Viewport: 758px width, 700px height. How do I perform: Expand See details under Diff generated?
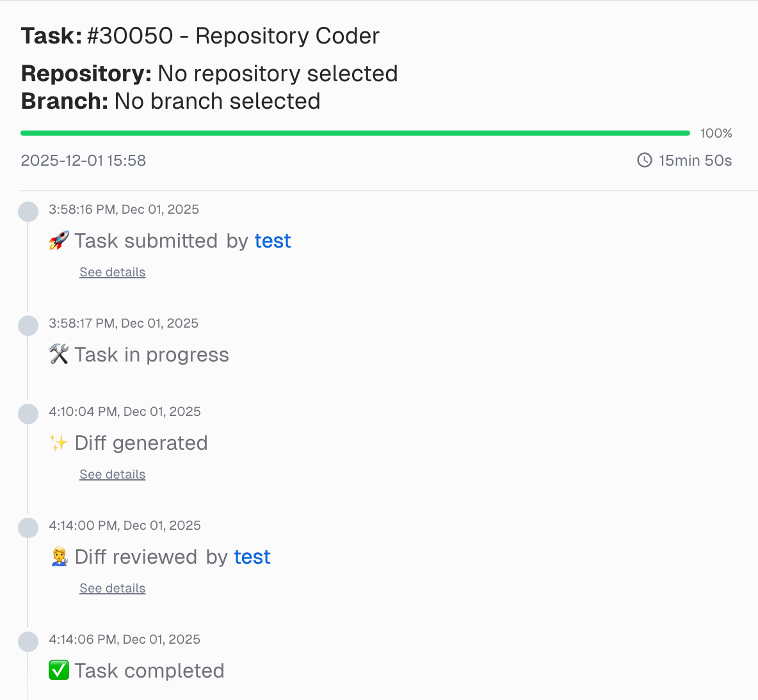coord(112,473)
